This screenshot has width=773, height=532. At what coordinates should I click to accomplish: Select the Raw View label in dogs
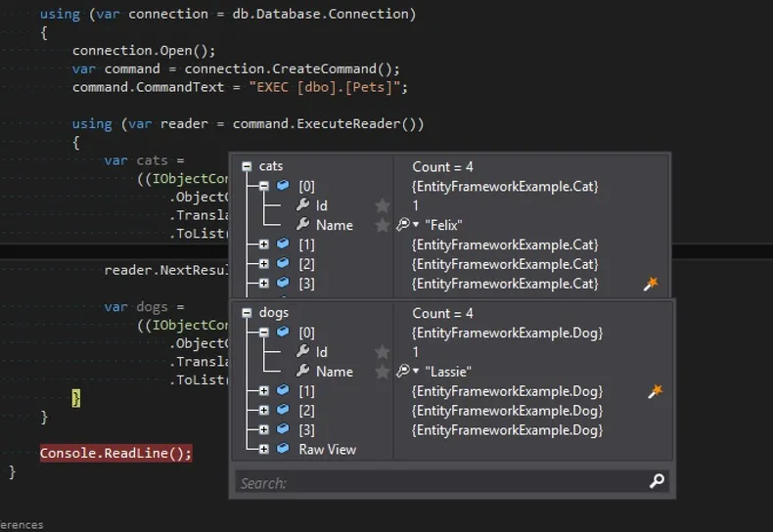328,449
